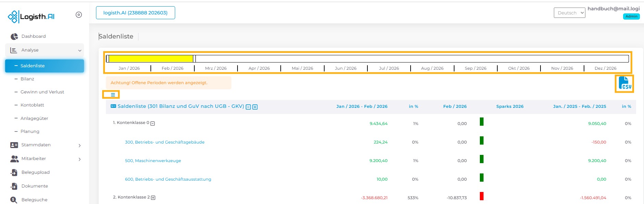Expand Kontenklasse 2 group
Image resolution: width=644 pixels, height=204 pixels.
(x=153, y=197)
